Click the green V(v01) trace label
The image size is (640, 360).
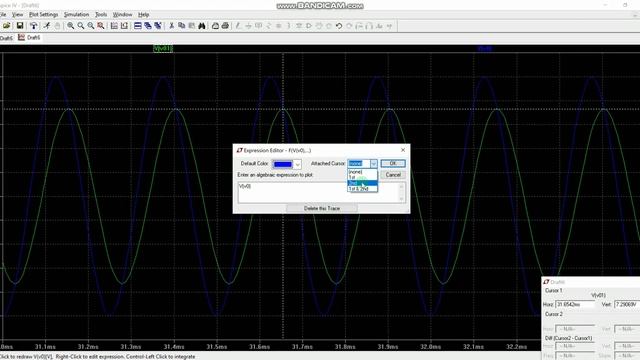[x=163, y=49]
